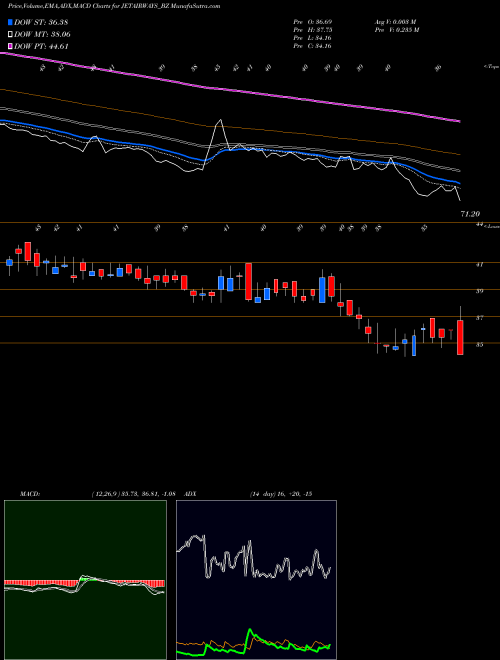
Task: Click the 37 price axis label
Action: [479, 318]
